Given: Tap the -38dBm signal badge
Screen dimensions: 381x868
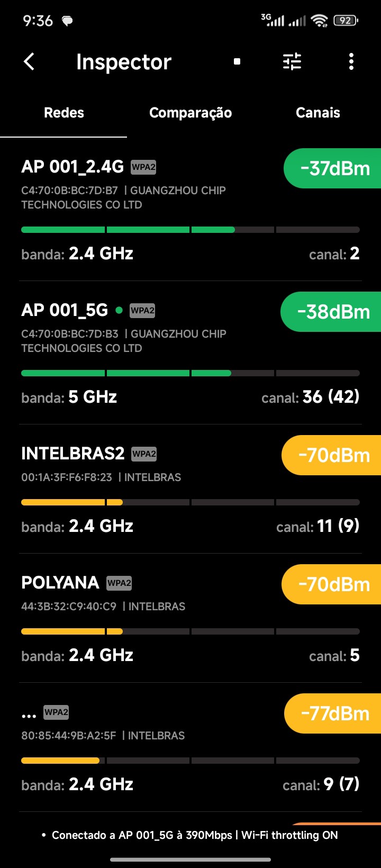Looking at the screenshot, I should (333, 312).
